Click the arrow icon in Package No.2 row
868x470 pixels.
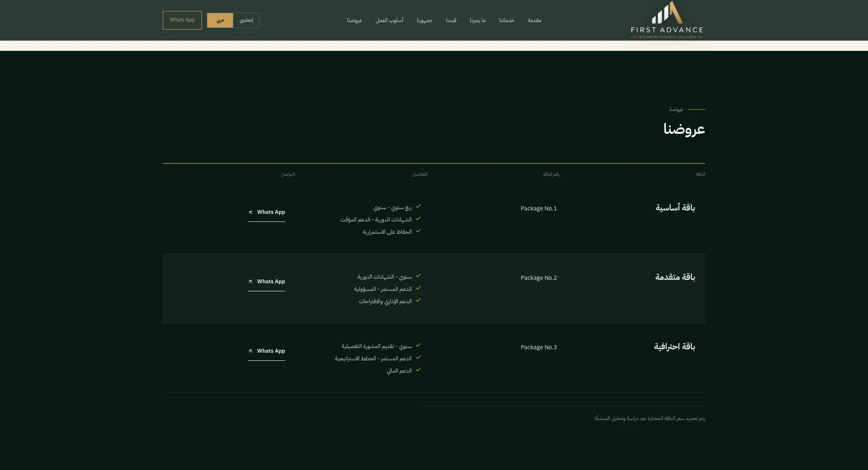pos(251,282)
